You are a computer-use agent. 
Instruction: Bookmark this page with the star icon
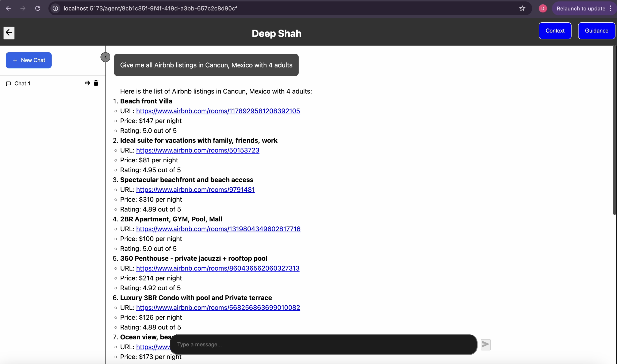(522, 9)
